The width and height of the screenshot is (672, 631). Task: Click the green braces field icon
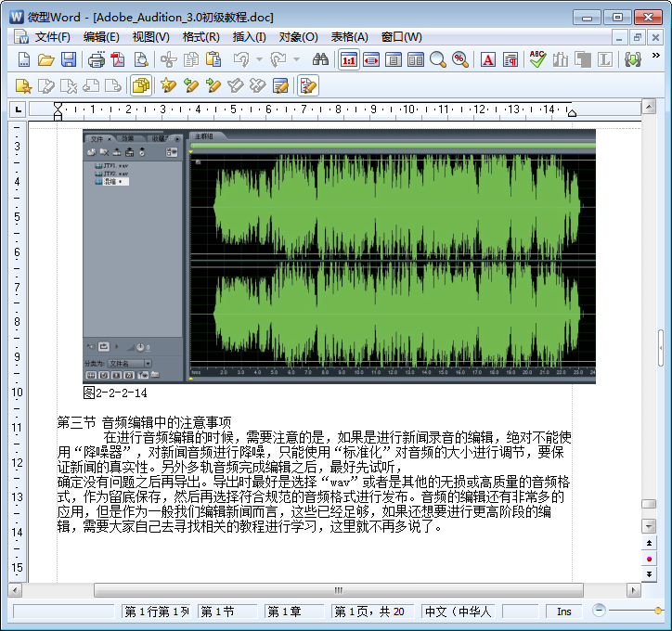pos(633,59)
